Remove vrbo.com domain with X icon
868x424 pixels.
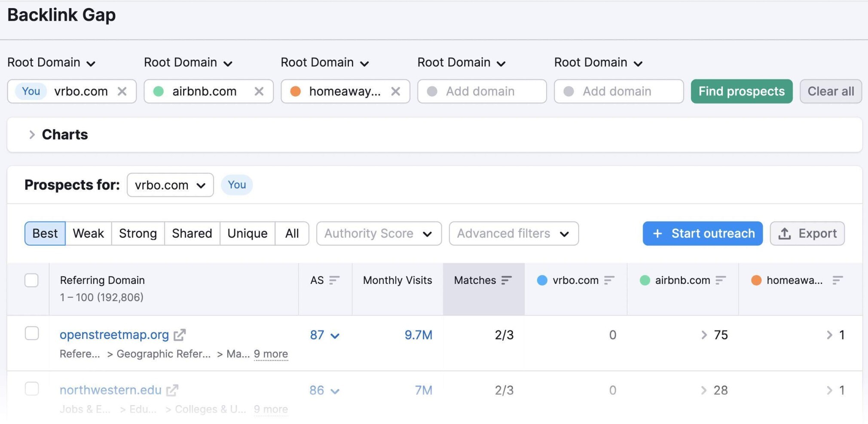(x=122, y=91)
